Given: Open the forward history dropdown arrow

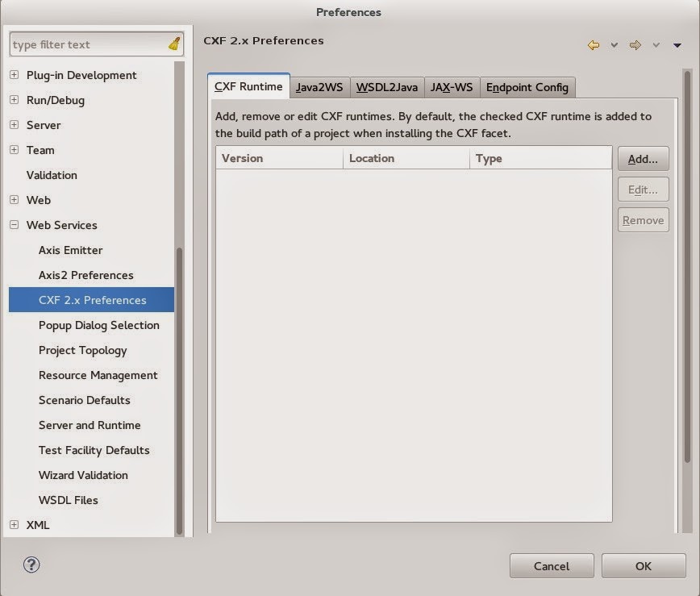Looking at the screenshot, I should pos(656,45).
